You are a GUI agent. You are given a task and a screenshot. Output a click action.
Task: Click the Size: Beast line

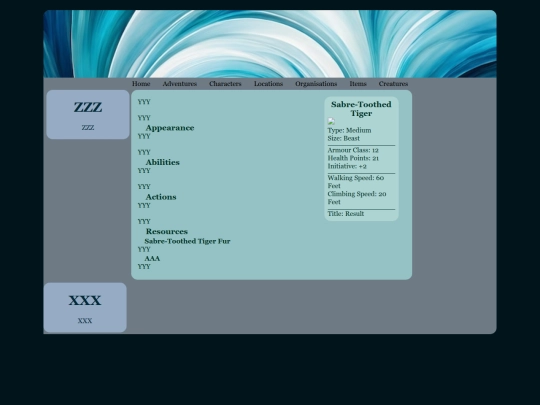[x=344, y=138]
